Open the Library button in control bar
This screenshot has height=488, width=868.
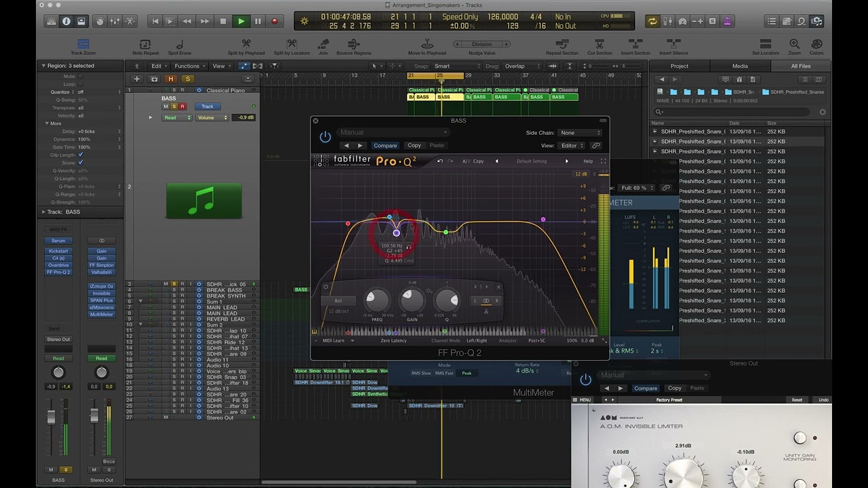point(52,21)
